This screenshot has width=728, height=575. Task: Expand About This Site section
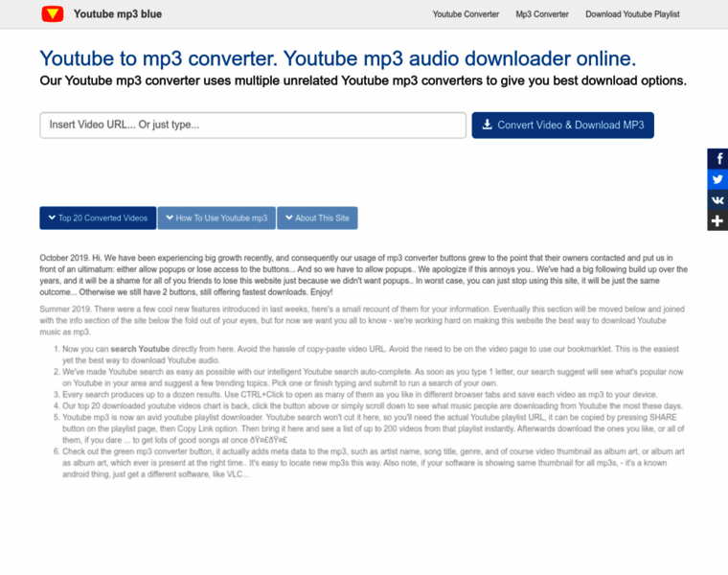(x=317, y=218)
